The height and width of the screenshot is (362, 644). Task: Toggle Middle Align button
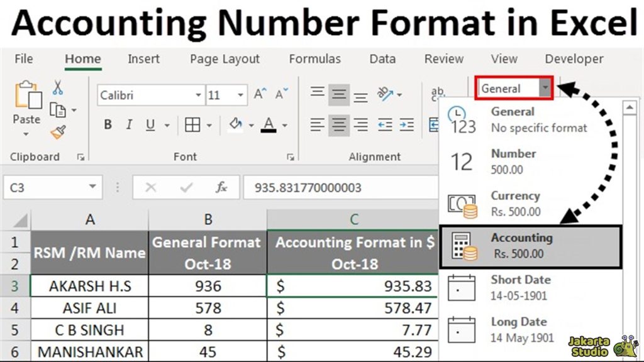[339, 95]
